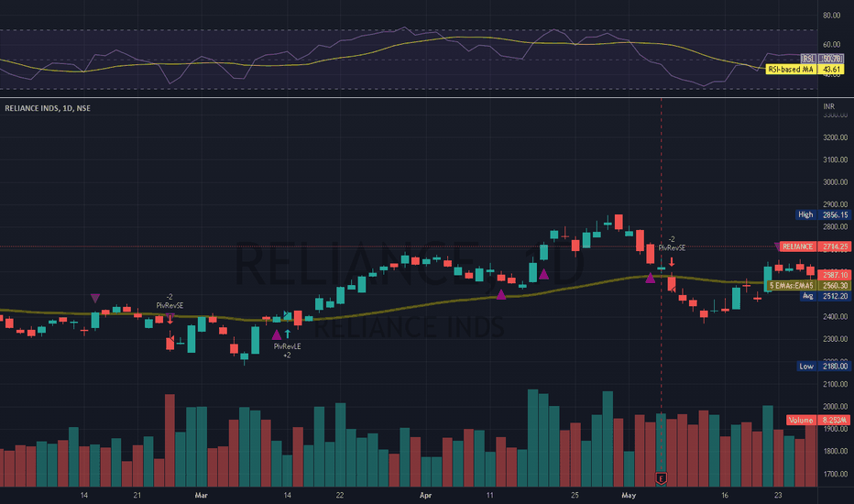Click the 'RELIANCE INDS, 1D, NSE' chart title
Screen dimensions: 854x504
pos(48,108)
